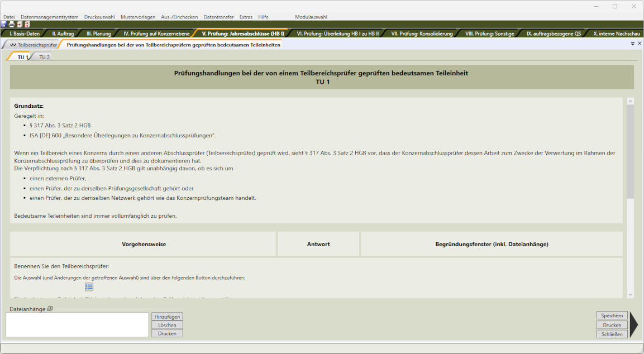Switch to the TU 2 tab
The width and height of the screenshot is (644, 354).
coord(44,57)
